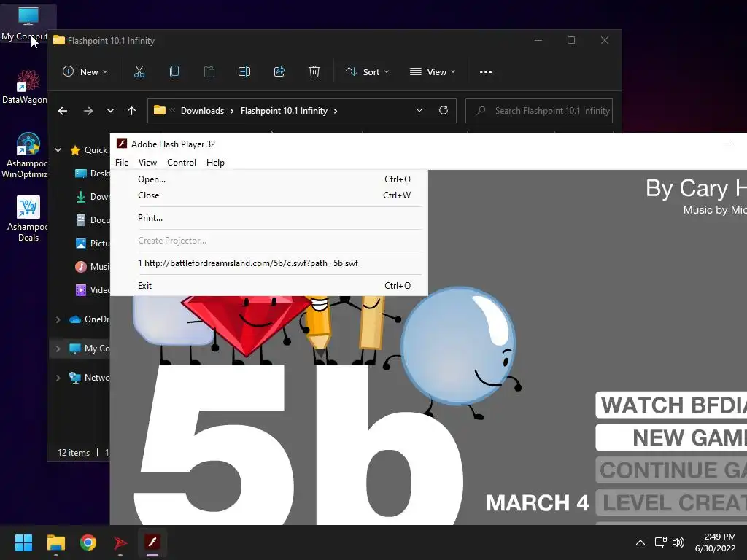Collapse the Quick access tree section

(x=58, y=150)
